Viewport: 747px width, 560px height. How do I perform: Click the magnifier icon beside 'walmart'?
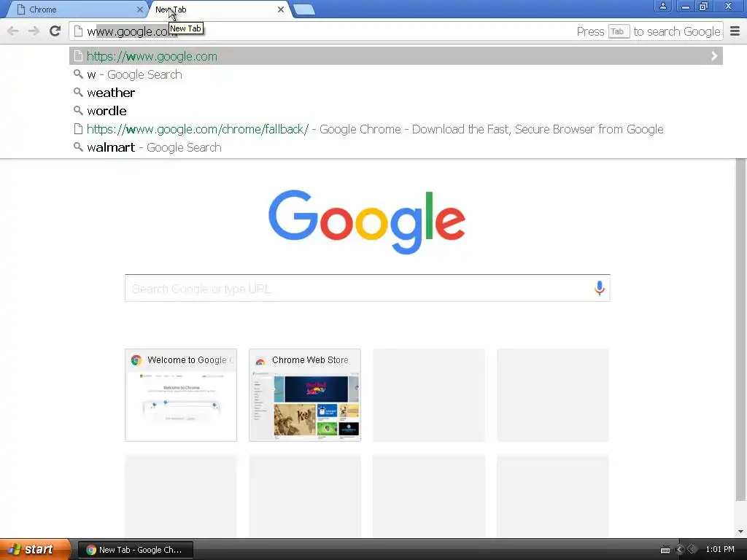pyautogui.click(x=78, y=147)
